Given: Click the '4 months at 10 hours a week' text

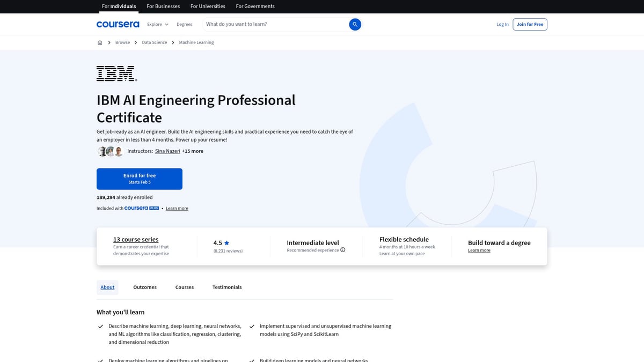Looking at the screenshot, I should pos(407,247).
